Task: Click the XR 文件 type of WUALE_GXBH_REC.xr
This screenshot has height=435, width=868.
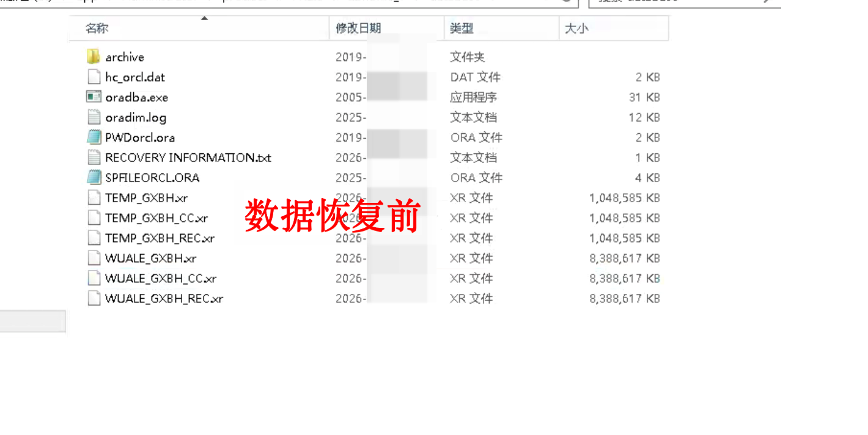Action: pyautogui.click(x=471, y=299)
